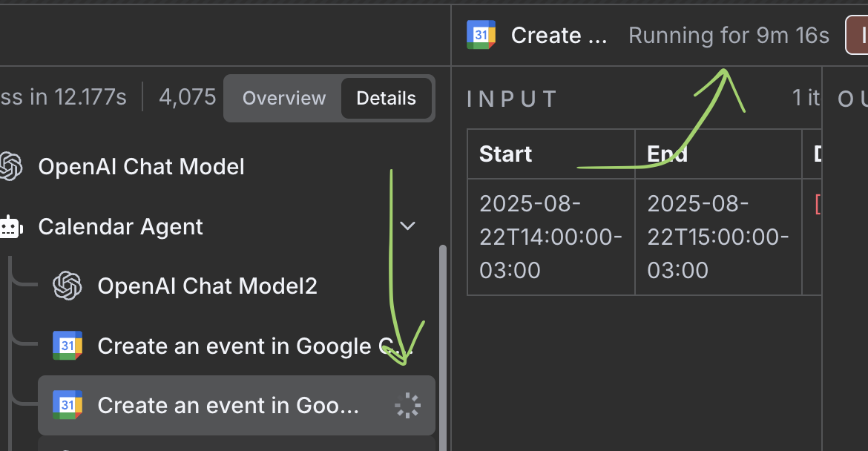Click the Google Calendar icon in the node header

pos(481,35)
